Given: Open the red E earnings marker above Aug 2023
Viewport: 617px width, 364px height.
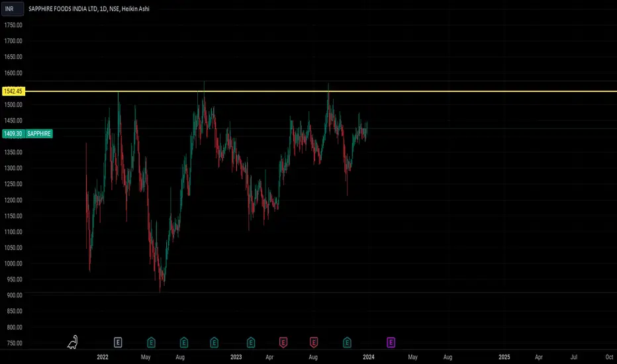Looking at the screenshot, I should tap(314, 342).
